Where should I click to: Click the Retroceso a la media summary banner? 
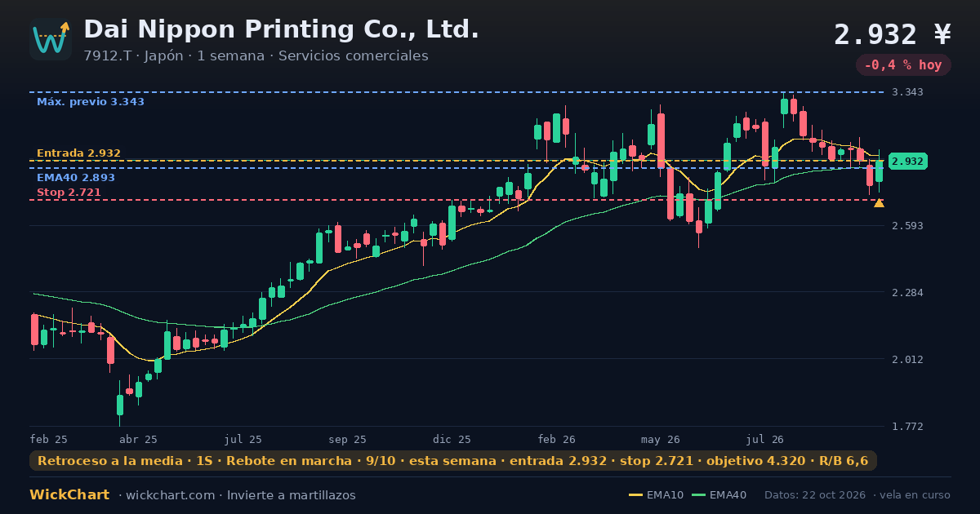(453, 461)
